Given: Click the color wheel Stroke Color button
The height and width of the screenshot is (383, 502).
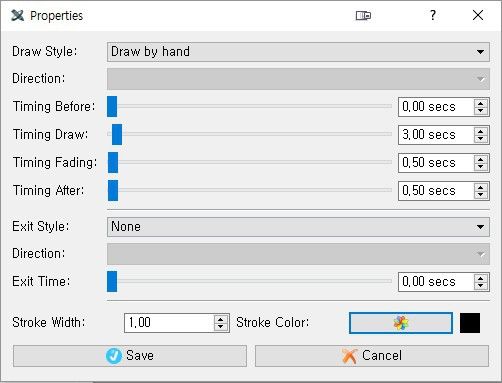Looking at the screenshot, I should (x=401, y=323).
